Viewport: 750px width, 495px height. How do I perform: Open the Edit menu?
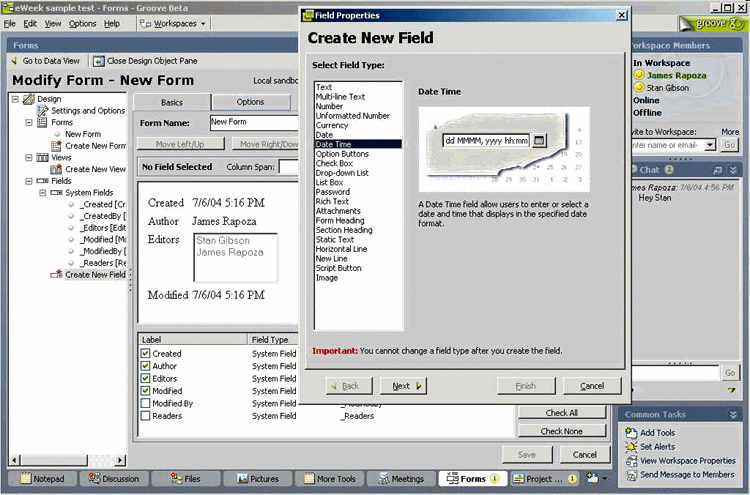click(30, 23)
